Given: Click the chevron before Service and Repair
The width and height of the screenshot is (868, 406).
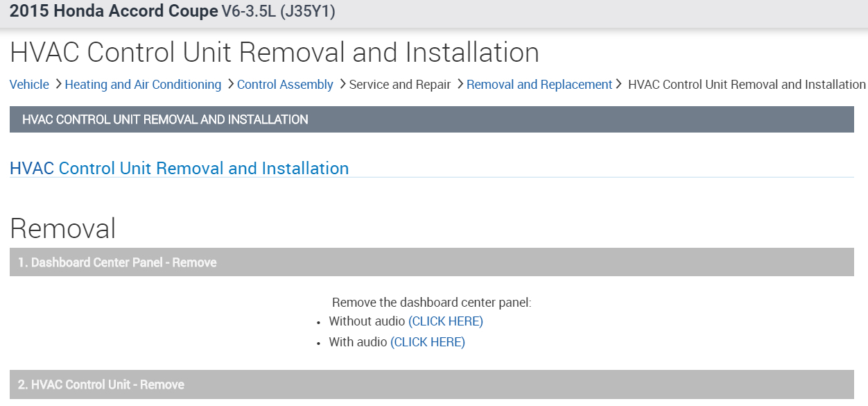Looking at the screenshot, I should tap(342, 84).
